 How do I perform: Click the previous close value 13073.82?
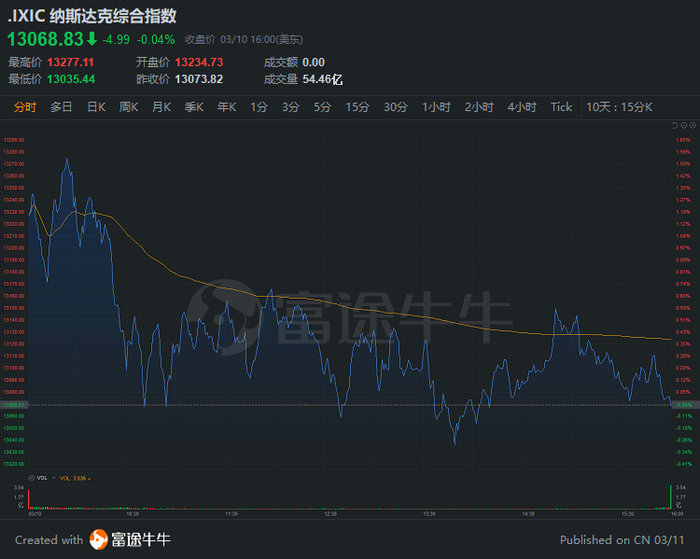[199, 79]
